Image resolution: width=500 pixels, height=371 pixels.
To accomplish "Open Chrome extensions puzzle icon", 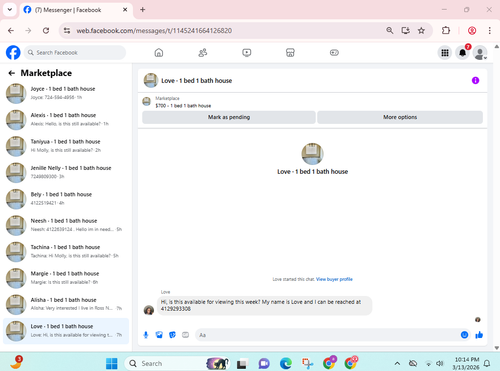I will click(x=446, y=31).
